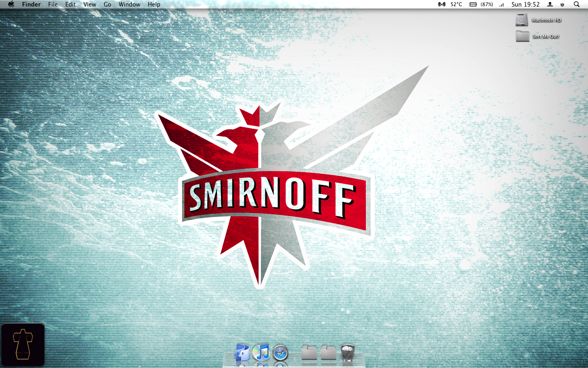Open the File menu
The width and height of the screenshot is (588, 368).
tap(53, 4)
